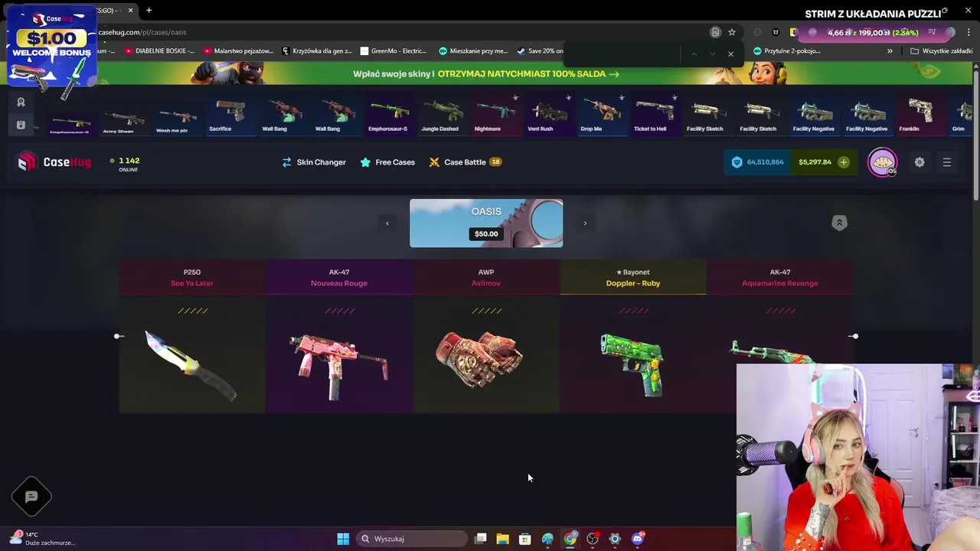Click the top drops ribbon icon
This screenshot has width=980, height=551.
21,102
